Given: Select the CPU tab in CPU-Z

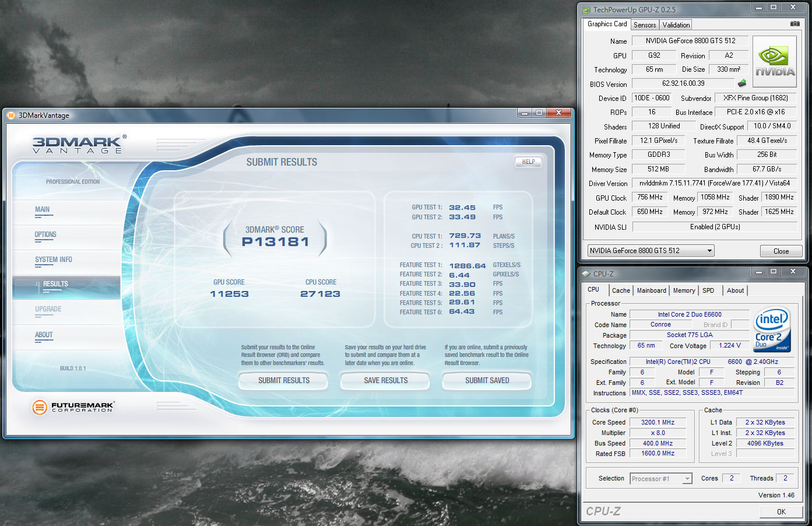Looking at the screenshot, I should click(593, 289).
